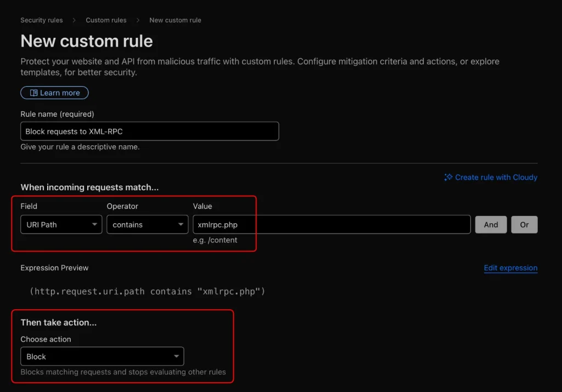
Task: Click the New custom rule breadcrumb
Action: [x=175, y=20]
